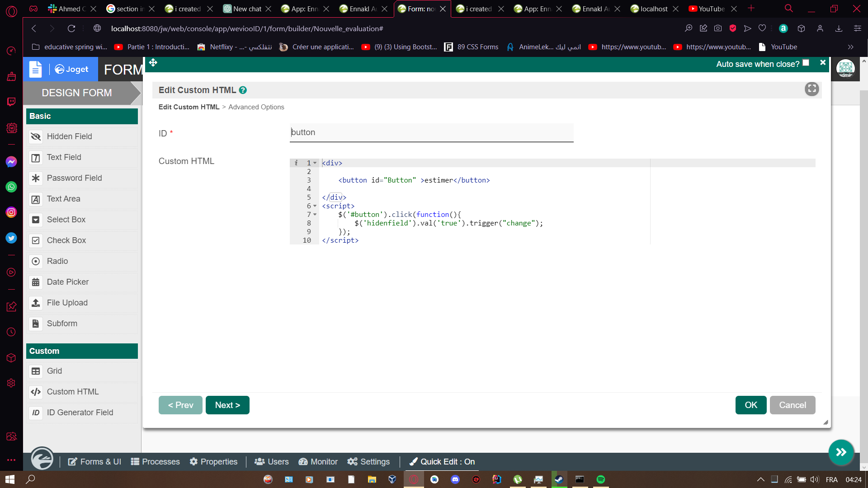Image resolution: width=868 pixels, height=488 pixels.
Task: Click the fullscreen expand icon in dialog header
Action: pyautogui.click(x=812, y=89)
